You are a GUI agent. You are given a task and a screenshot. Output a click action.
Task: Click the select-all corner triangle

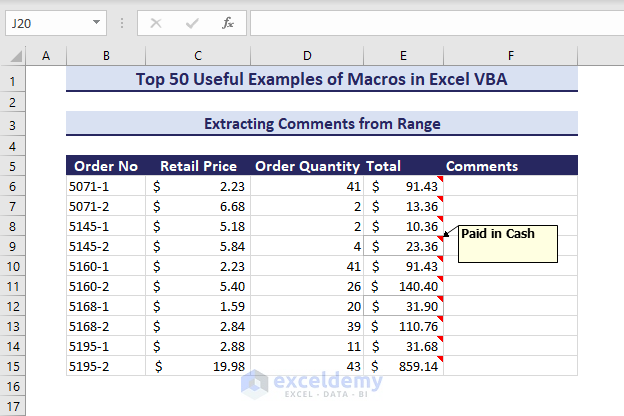pyautogui.click(x=13, y=56)
